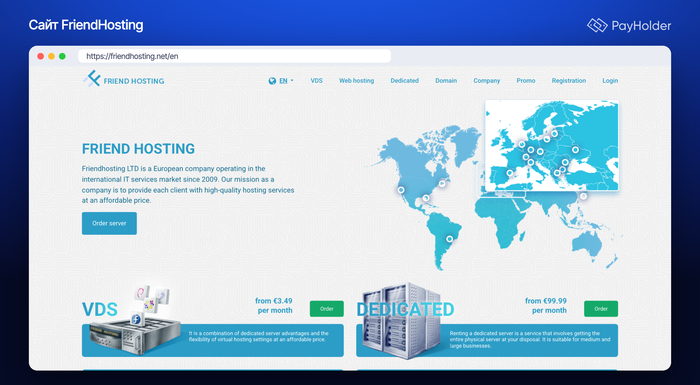Click Order button for Dedicated plan
The image size is (700, 385).
[601, 309]
